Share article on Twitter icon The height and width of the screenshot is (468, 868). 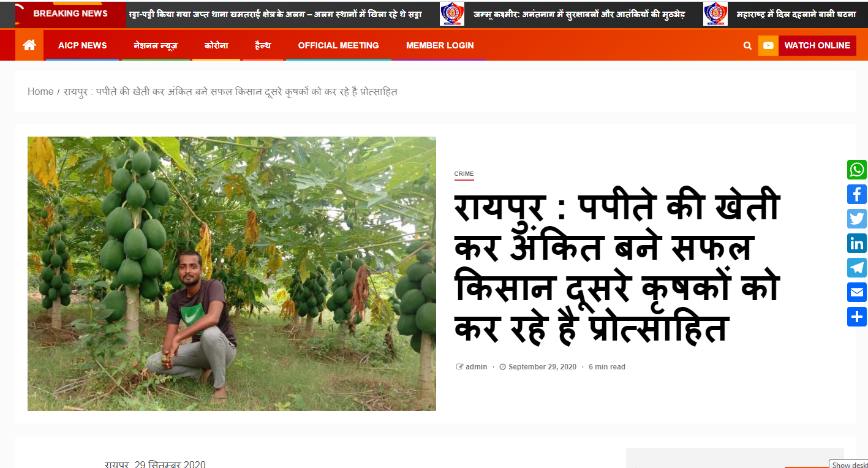pyautogui.click(x=857, y=219)
